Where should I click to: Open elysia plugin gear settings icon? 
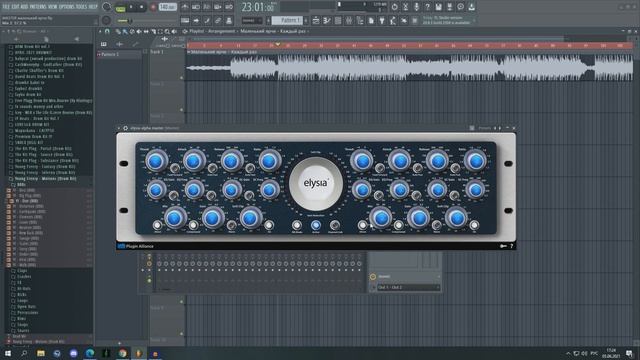point(126,128)
